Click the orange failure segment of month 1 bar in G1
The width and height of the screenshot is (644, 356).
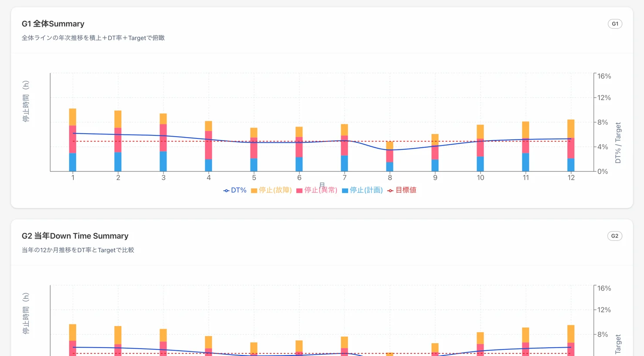73,117
